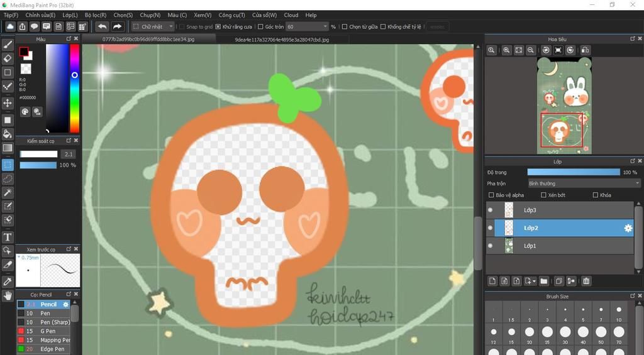The width and height of the screenshot is (644, 355).
Task: Check Khóa layer option
Action: click(596, 195)
